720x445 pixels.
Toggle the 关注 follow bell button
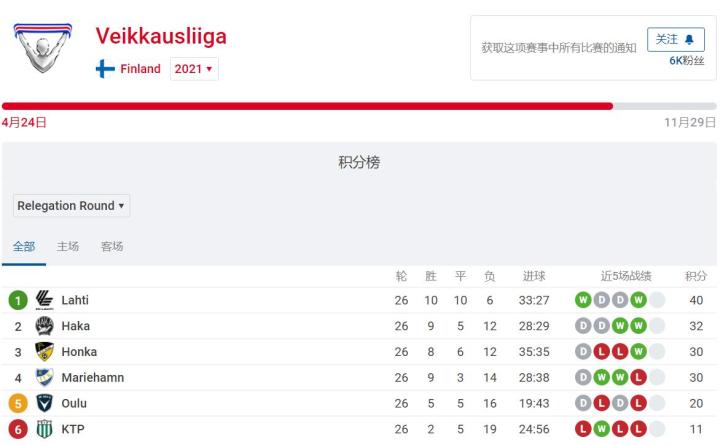coord(675,40)
